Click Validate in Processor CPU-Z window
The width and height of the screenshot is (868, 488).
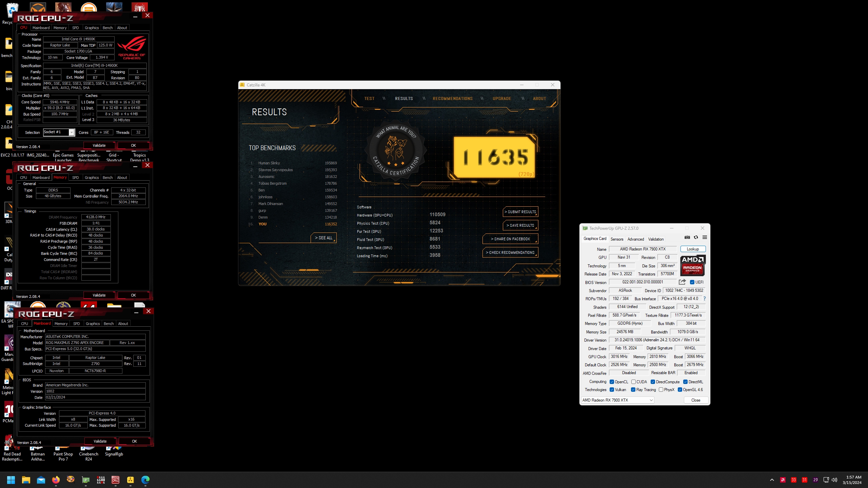tap(99, 145)
